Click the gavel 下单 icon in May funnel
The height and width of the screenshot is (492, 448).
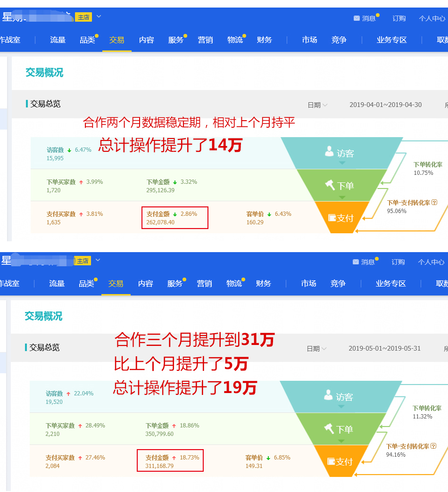[x=329, y=429]
